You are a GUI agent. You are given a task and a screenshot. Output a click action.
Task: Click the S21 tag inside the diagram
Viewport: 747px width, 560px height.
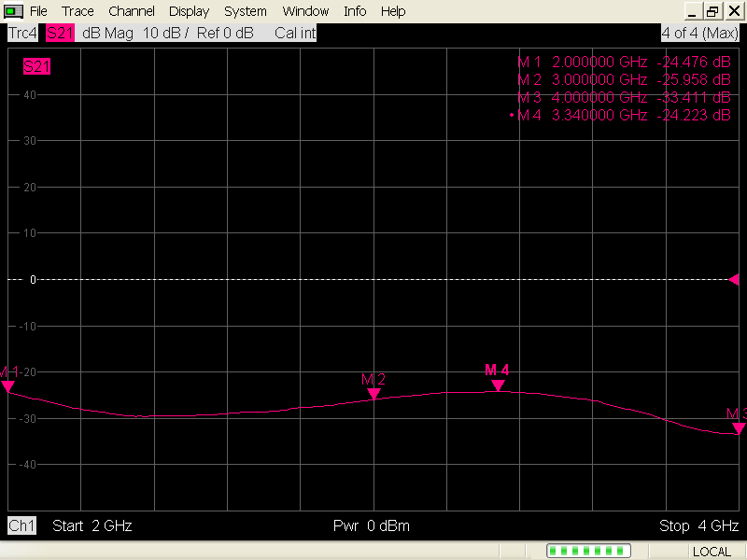pyautogui.click(x=36, y=66)
